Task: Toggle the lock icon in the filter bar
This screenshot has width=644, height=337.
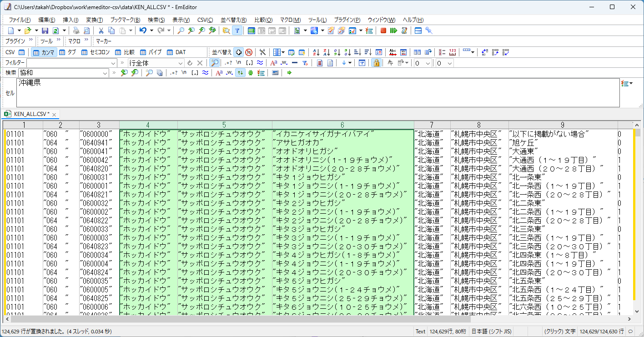Action: pos(376,63)
